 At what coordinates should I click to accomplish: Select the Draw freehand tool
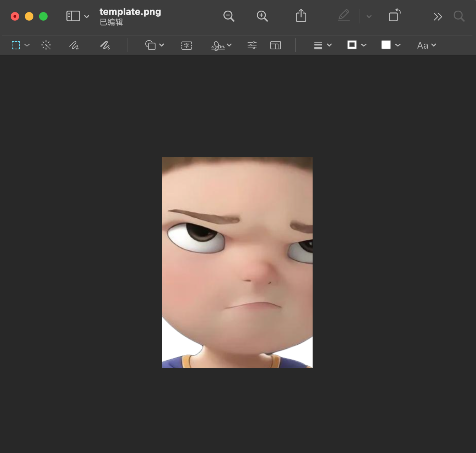click(105, 45)
